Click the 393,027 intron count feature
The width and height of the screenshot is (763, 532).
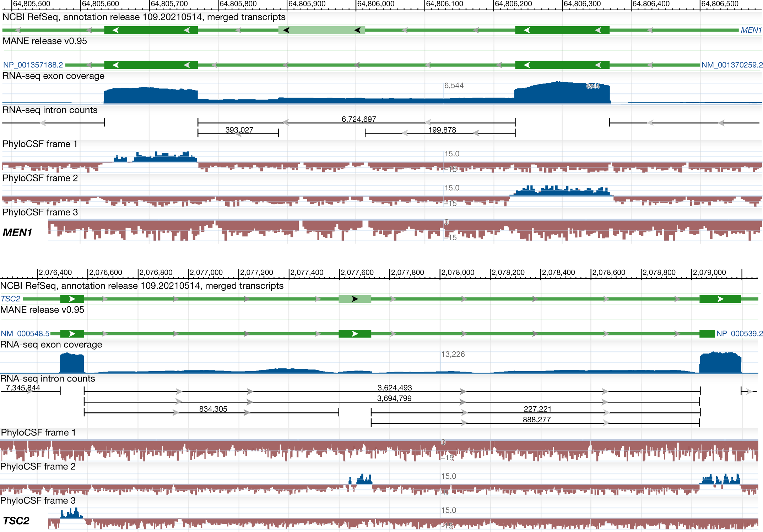[238, 133]
